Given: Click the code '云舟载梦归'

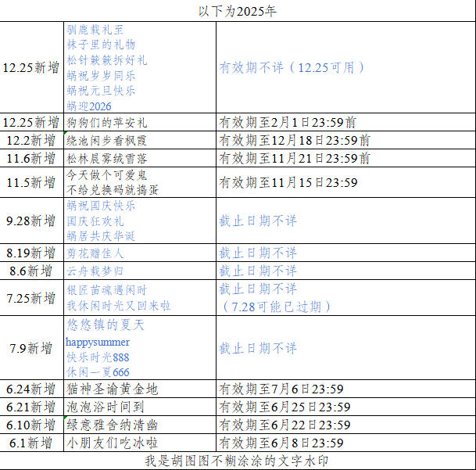Looking at the screenshot, I should (x=95, y=271).
